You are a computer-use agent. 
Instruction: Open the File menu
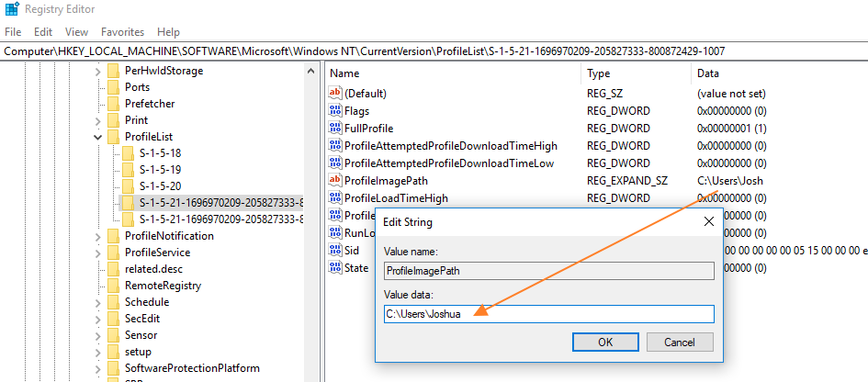[x=13, y=32]
